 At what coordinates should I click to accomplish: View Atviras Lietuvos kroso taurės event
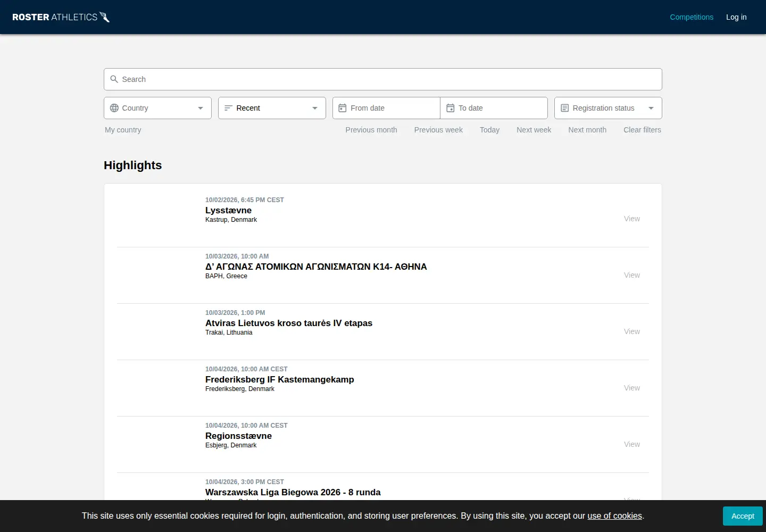[632, 331]
